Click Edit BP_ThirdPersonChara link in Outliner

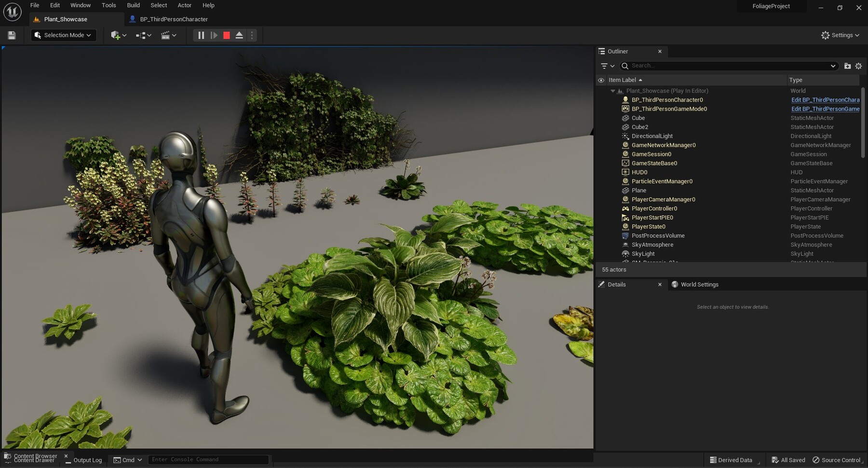pyautogui.click(x=825, y=99)
